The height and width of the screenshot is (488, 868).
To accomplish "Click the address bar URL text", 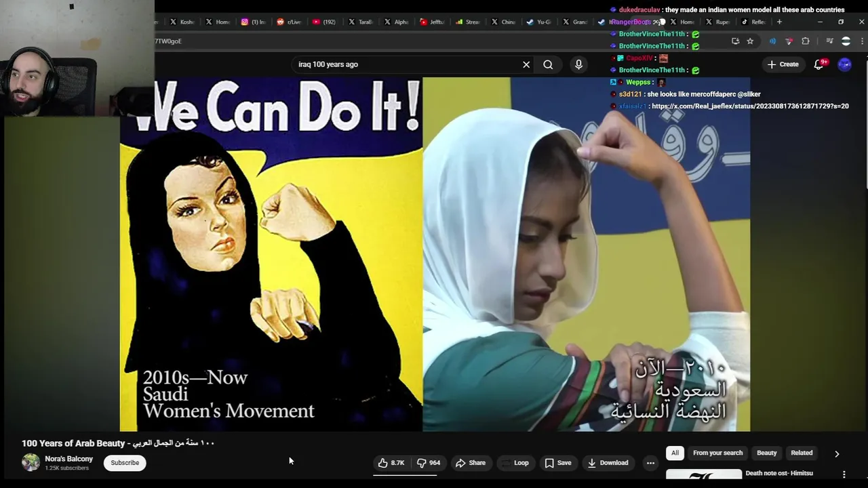I will [x=168, y=41].
